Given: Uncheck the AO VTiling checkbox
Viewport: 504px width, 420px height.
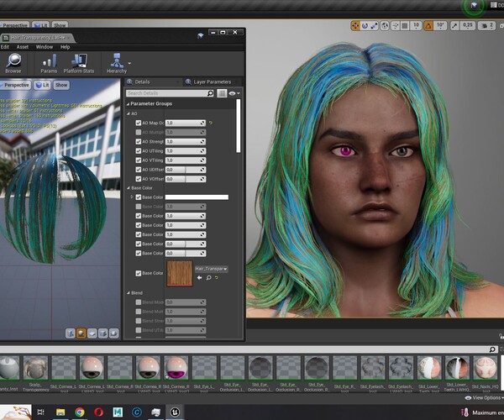Looking at the screenshot, I should [139, 160].
